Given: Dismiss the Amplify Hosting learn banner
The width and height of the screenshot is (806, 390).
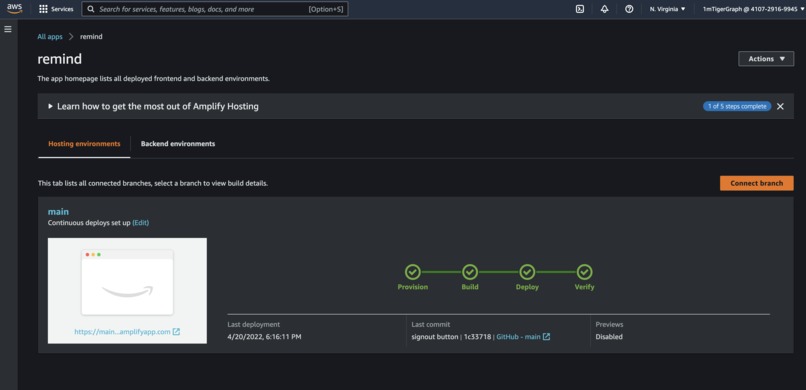Looking at the screenshot, I should click(780, 106).
